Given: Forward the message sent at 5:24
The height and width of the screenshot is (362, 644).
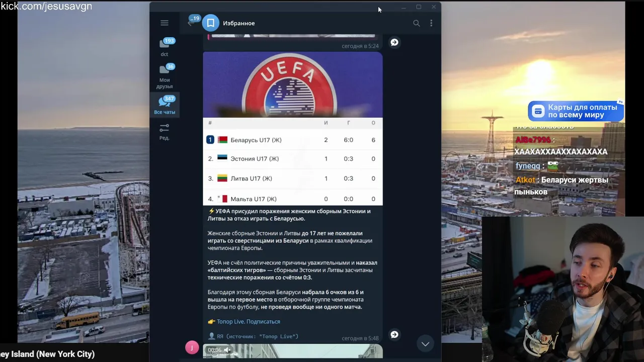Looking at the screenshot, I should (394, 42).
